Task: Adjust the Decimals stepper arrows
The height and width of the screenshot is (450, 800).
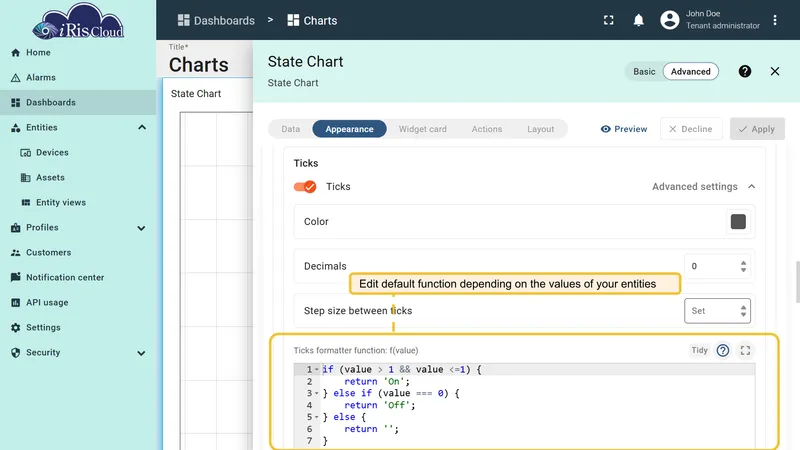Action: 743,266
